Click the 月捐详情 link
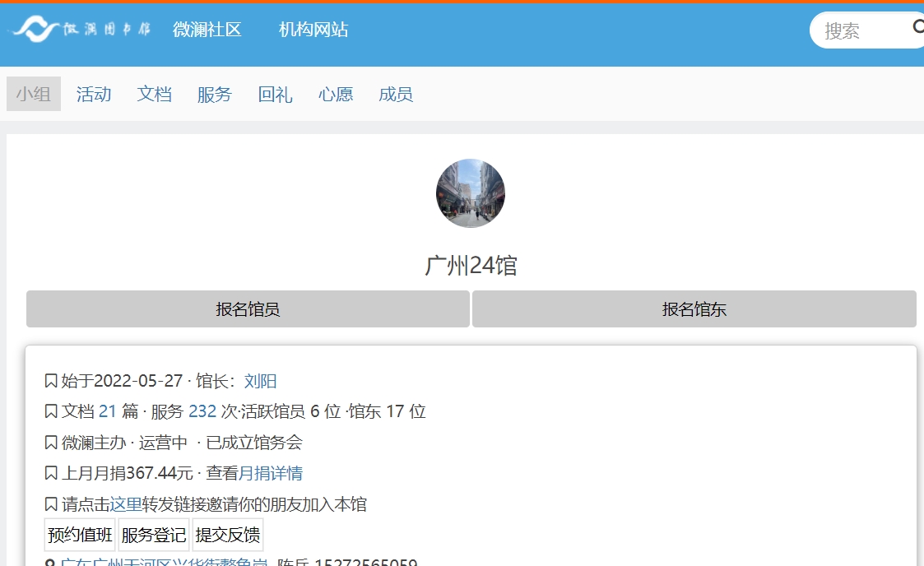Viewport: 924px width, 566px height. [271, 473]
